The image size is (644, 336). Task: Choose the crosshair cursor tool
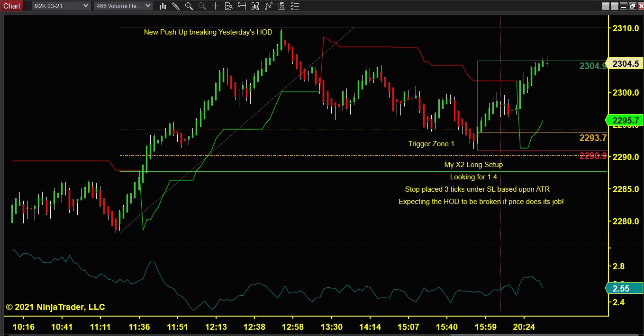215,6
